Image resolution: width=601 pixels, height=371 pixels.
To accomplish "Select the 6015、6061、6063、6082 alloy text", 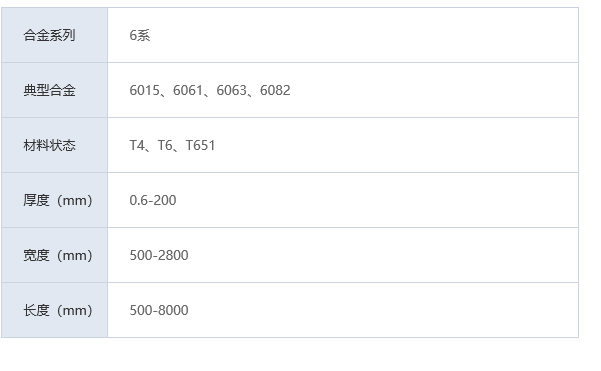I will [210, 90].
